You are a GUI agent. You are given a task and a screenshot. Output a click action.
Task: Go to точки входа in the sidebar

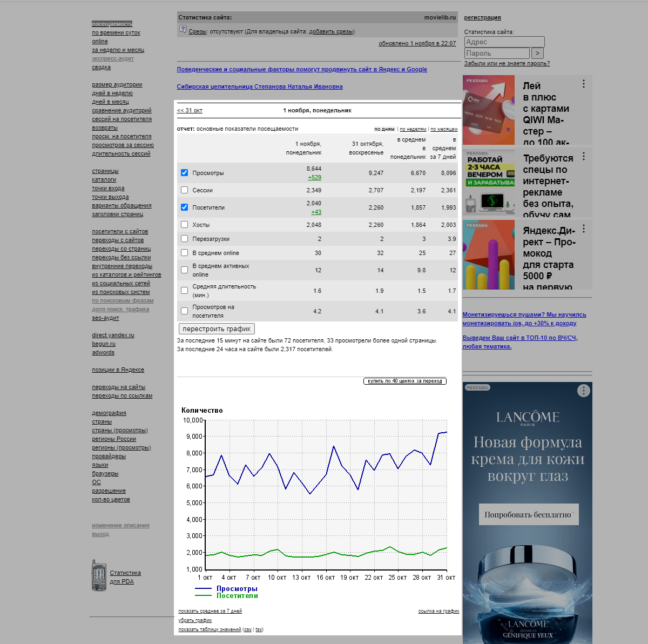pyautogui.click(x=108, y=189)
